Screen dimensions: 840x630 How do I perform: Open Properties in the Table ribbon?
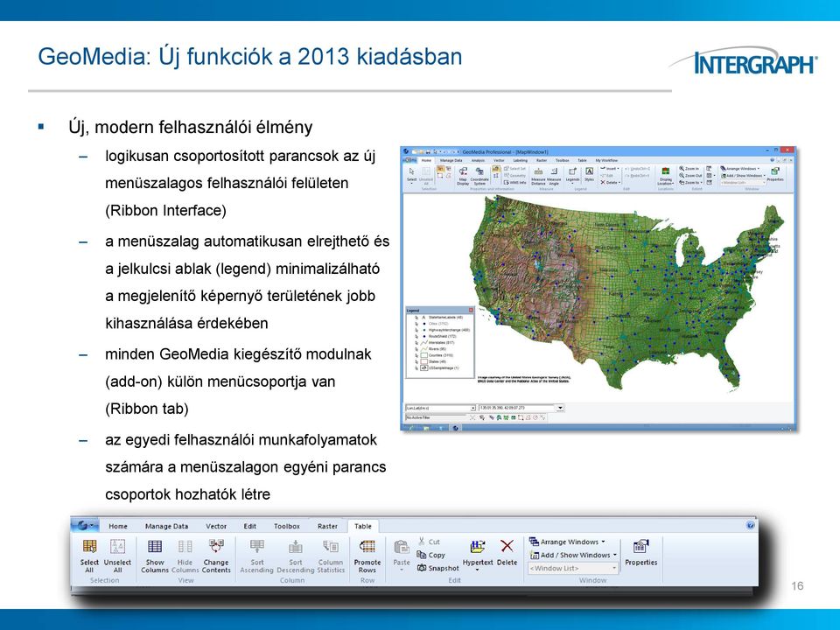tap(640, 553)
